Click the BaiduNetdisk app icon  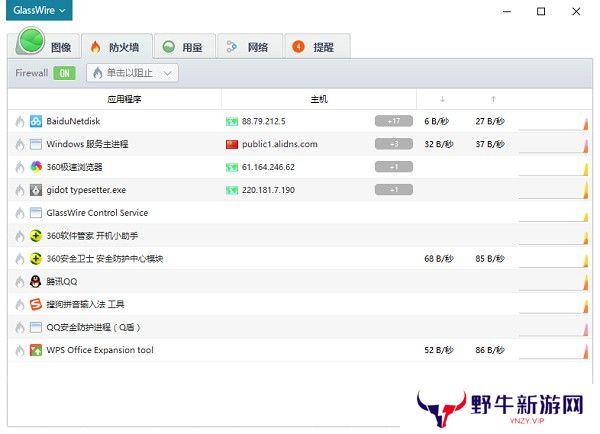coord(36,121)
